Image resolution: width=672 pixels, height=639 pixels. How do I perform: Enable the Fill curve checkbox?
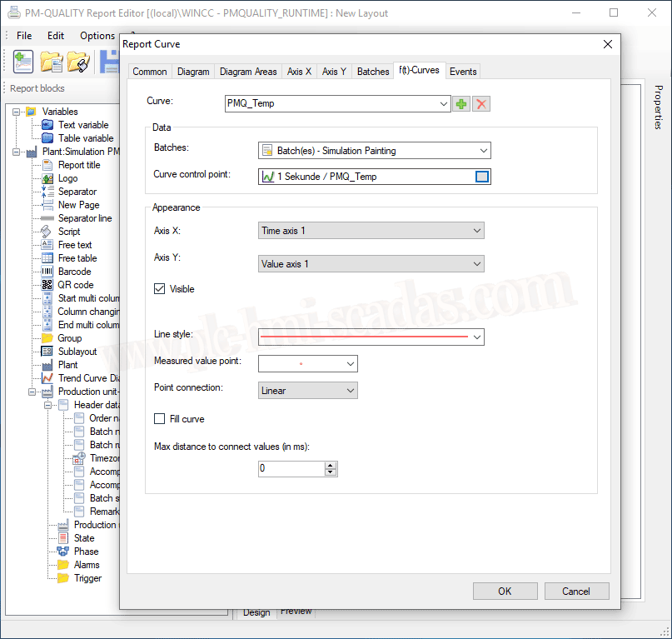[x=160, y=419]
